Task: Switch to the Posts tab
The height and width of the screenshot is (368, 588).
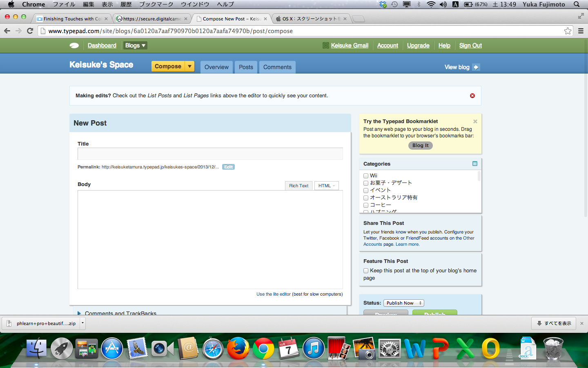Action: pyautogui.click(x=246, y=67)
